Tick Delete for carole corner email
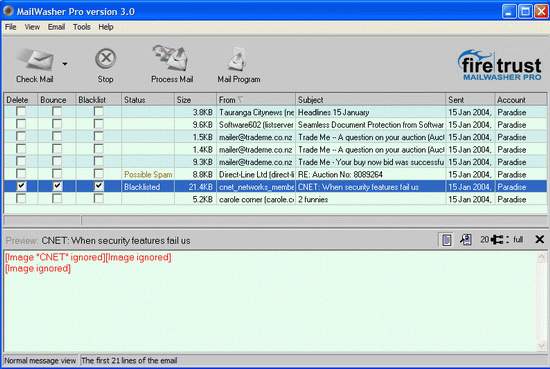550x369 pixels. [21, 199]
